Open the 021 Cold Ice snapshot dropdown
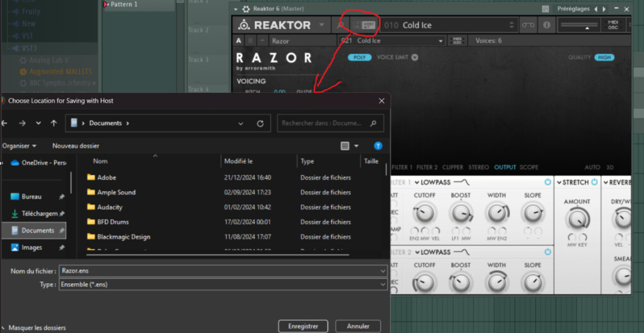 pyautogui.click(x=440, y=40)
